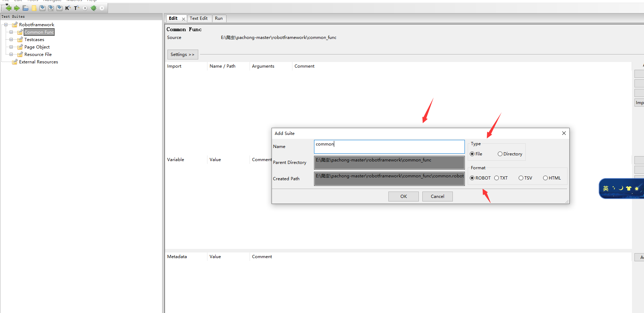Choose HTML format radio button

point(545,178)
